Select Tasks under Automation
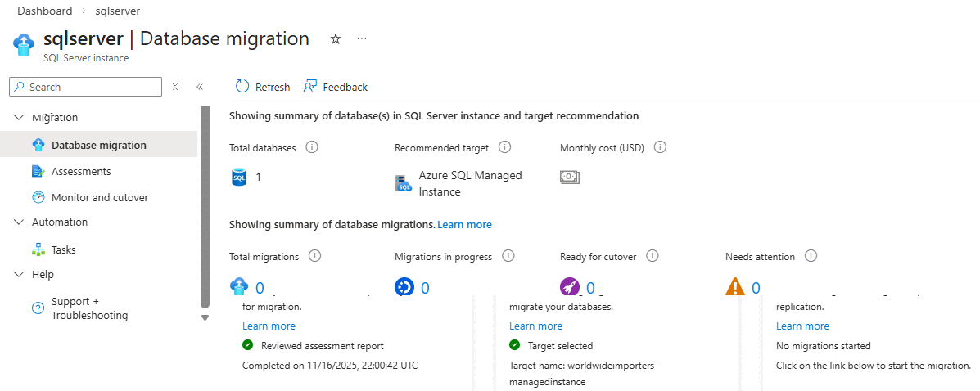980x391 pixels. click(63, 250)
